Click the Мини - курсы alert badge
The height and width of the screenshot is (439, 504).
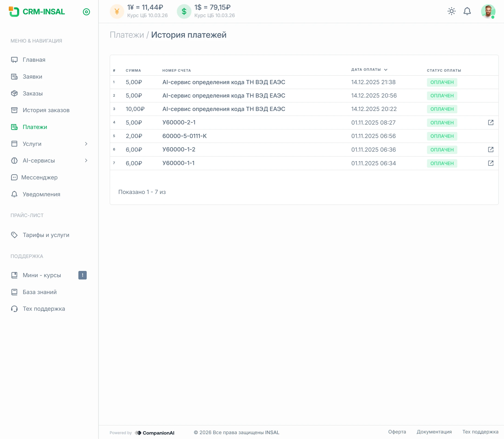[82, 275]
